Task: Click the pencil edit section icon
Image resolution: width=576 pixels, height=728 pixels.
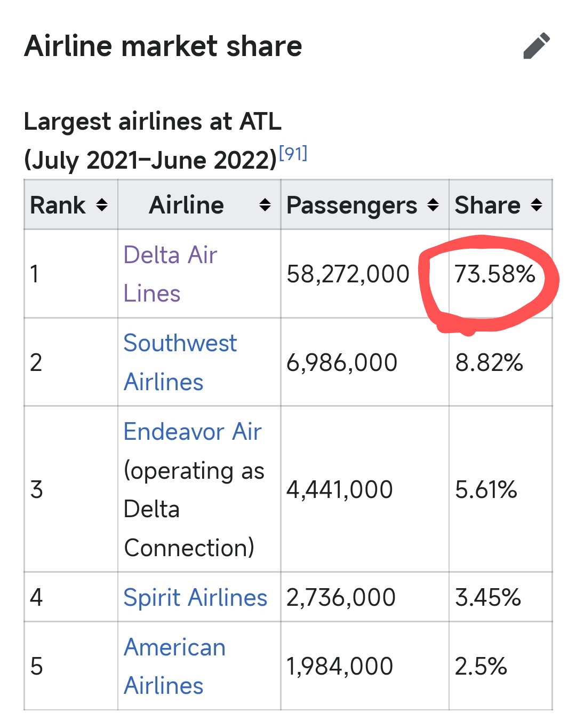Action: click(537, 46)
